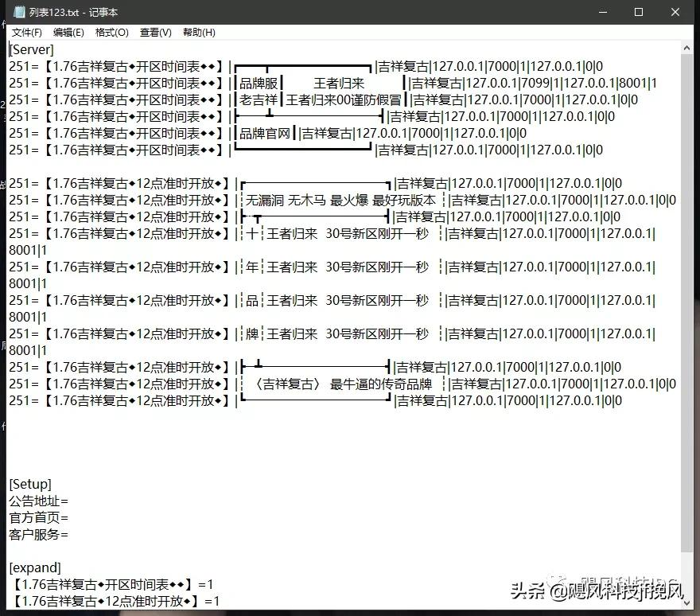
Task: Close the 列表123.txt Notepad window
Action: point(675,12)
